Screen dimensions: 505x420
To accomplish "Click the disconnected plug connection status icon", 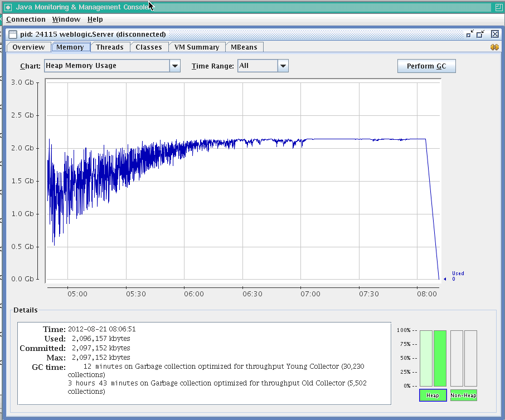I will [x=494, y=47].
